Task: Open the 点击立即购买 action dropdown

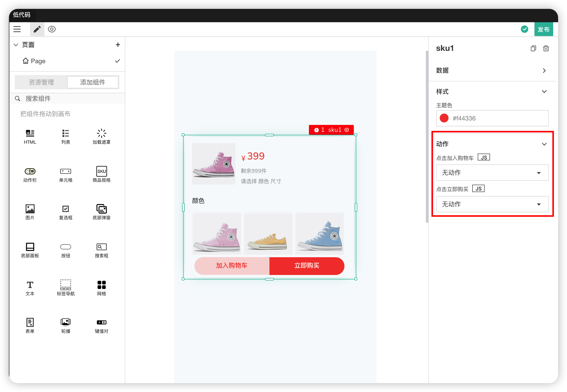Action: tap(492, 204)
